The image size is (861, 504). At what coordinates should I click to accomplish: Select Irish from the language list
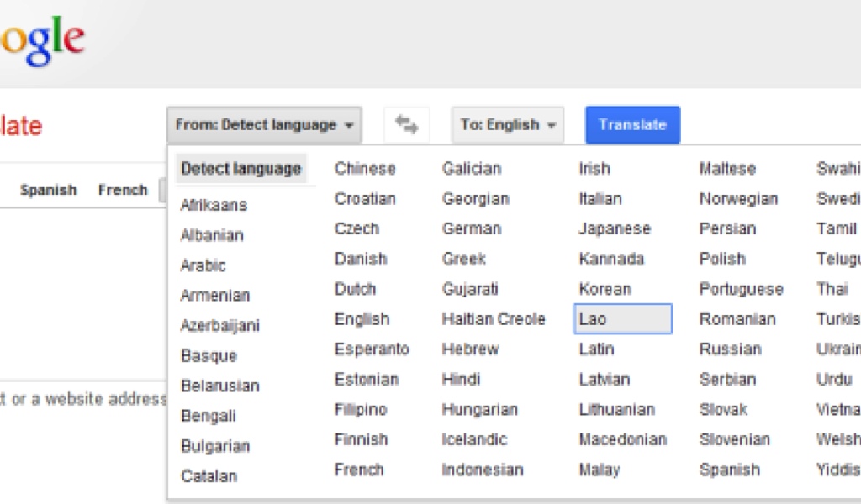[594, 168]
